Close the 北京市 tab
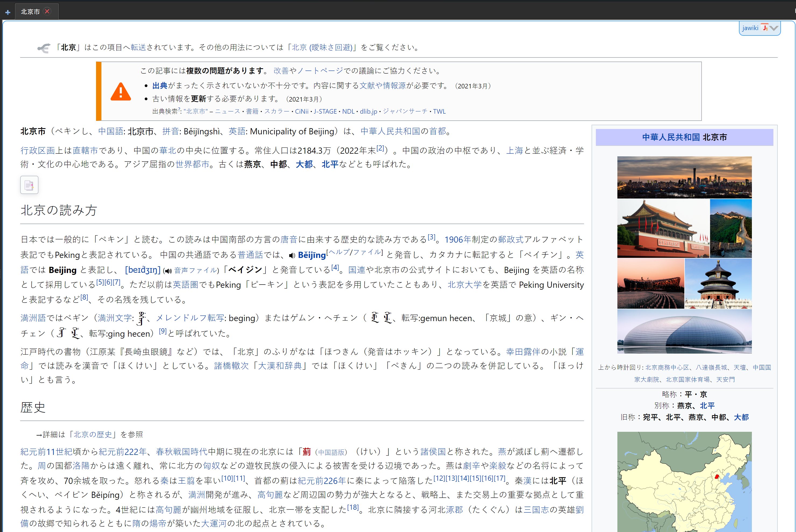 pyautogui.click(x=47, y=11)
